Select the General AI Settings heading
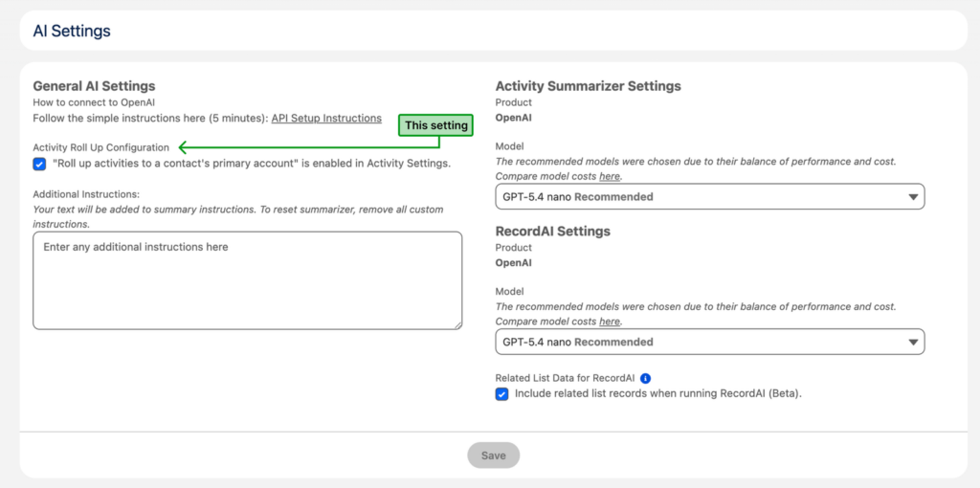980x488 pixels. click(x=95, y=85)
